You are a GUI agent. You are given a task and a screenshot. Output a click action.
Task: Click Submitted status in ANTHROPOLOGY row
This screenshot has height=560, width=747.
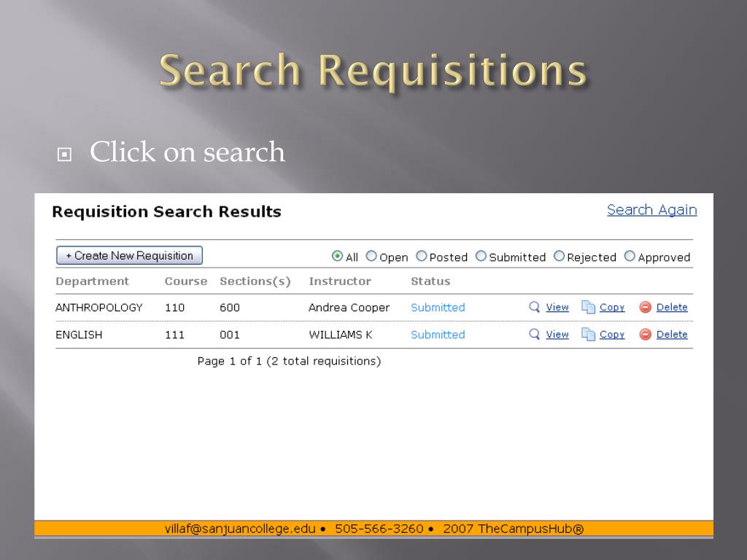438,307
